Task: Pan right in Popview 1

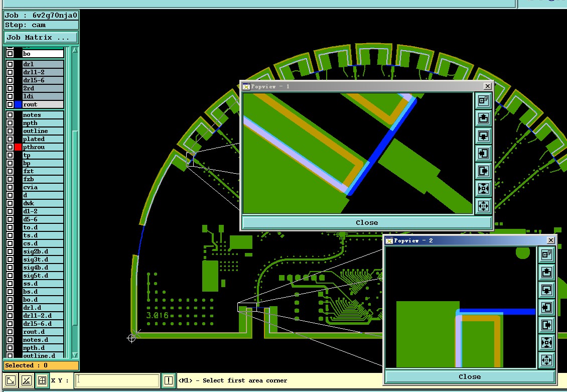Action: click(x=484, y=171)
